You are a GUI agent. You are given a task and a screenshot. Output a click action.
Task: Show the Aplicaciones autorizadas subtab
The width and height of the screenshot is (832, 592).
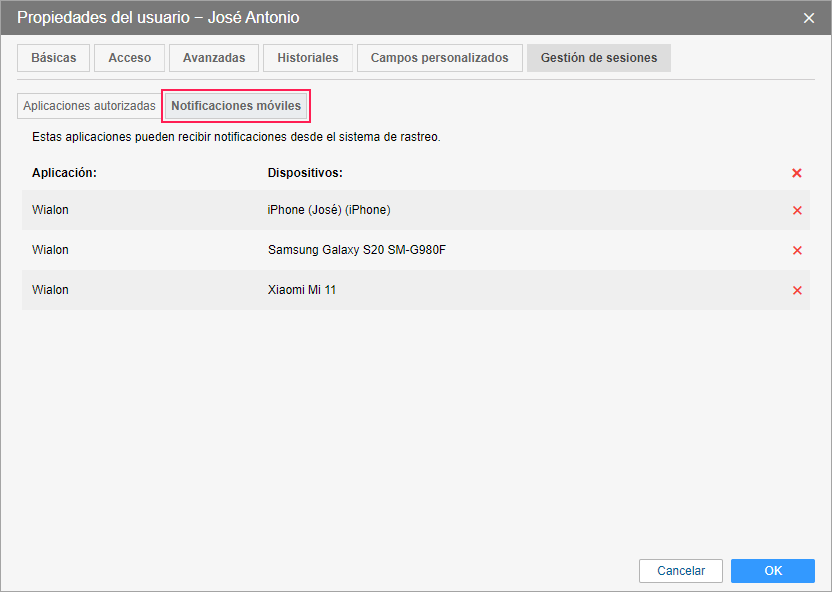[89, 106]
